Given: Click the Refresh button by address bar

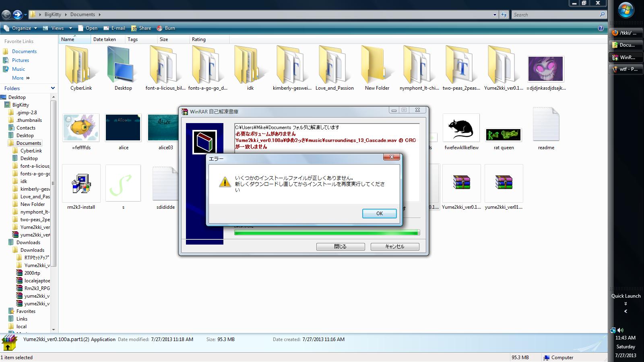Looking at the screenshot, I should click(504, 14).
